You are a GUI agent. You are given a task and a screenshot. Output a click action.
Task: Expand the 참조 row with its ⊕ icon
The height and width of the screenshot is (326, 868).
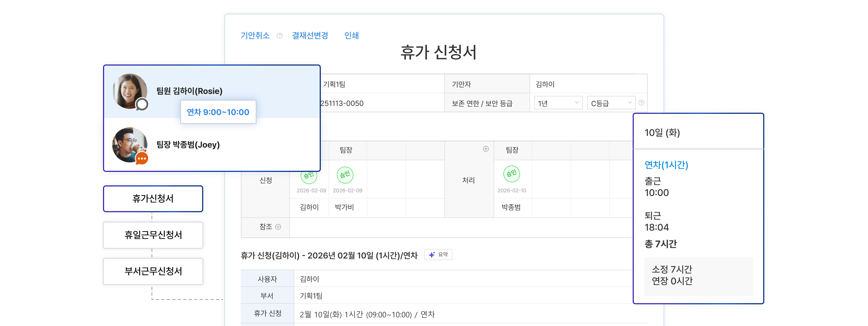pyautogui.click(x=278, y=227)
